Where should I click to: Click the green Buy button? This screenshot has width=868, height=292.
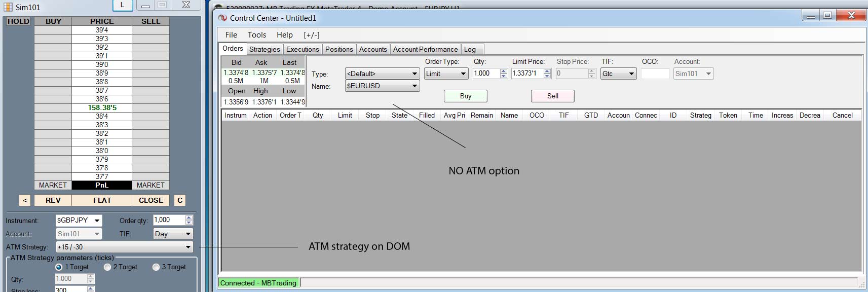point(466,96)
